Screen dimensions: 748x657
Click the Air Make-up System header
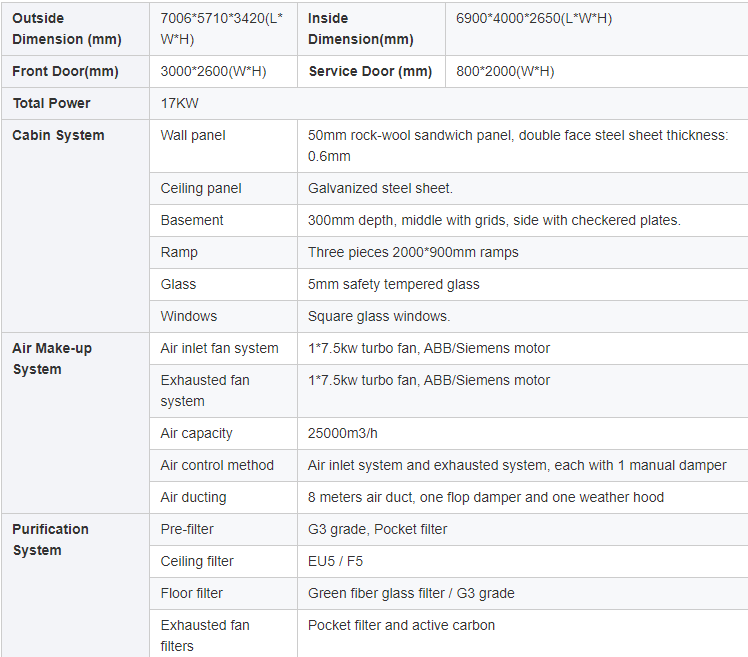point(51,358)
